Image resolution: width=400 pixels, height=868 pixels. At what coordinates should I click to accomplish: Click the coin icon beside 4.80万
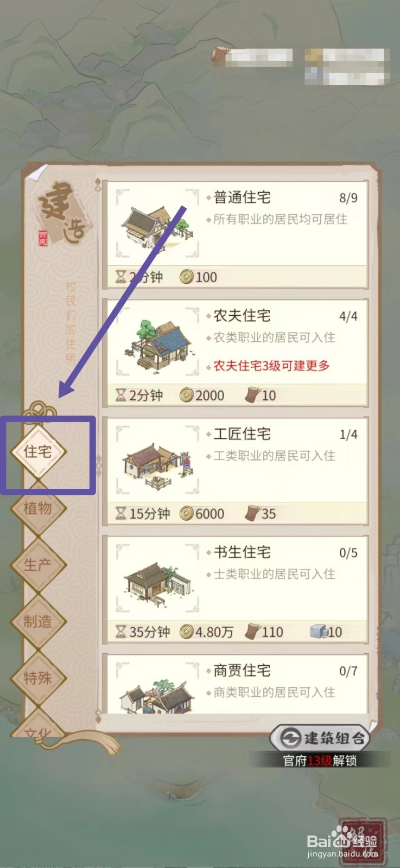click(187, 632)
